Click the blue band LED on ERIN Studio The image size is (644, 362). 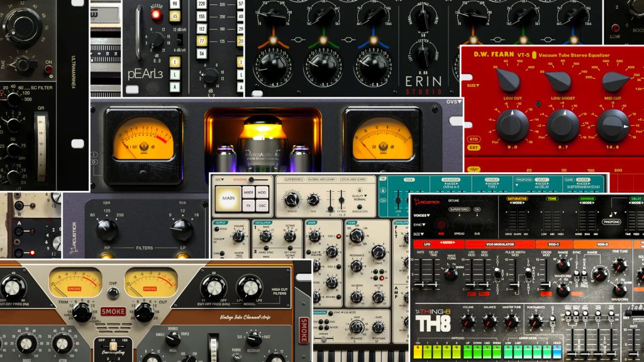point(373,40)
